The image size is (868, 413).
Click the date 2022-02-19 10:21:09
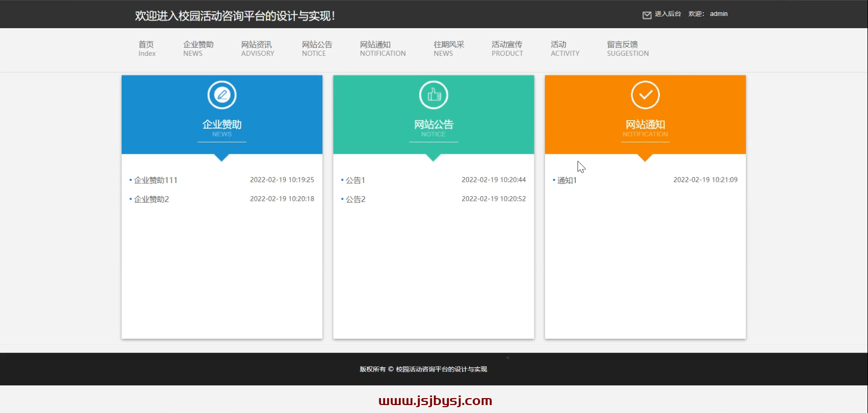[705, 180]
